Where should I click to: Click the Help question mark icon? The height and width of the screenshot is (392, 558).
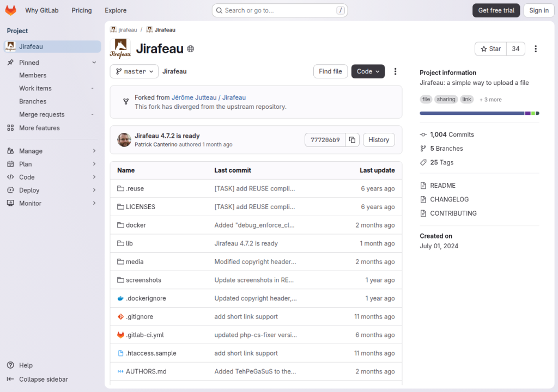(x=11, y=365)
